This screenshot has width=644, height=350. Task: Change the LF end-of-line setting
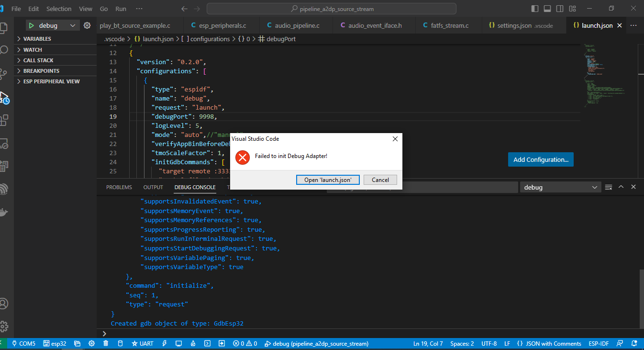click(507, 344)
